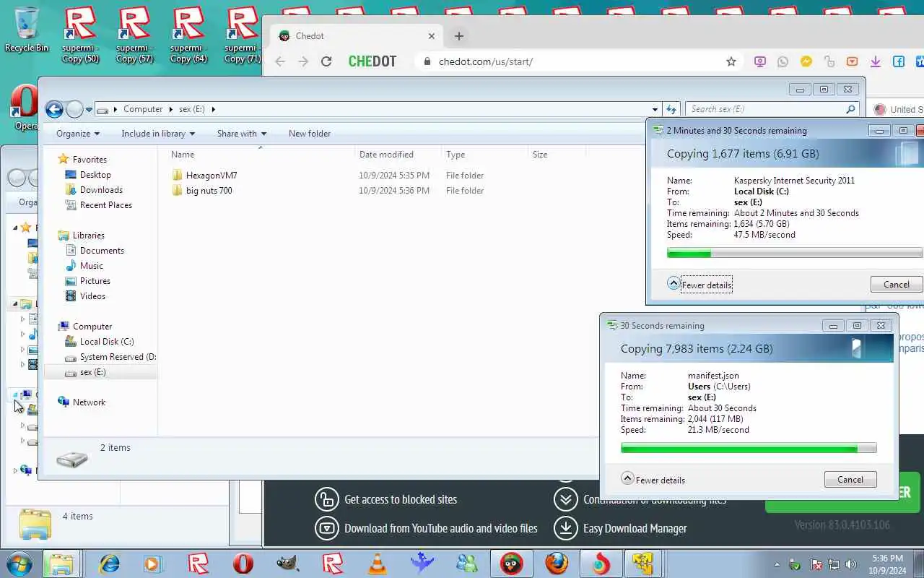Image resolution: width=924 pixels, height=578 pixels.
Task: Click the Explorer Back arrow button
Action: point(54,109)
